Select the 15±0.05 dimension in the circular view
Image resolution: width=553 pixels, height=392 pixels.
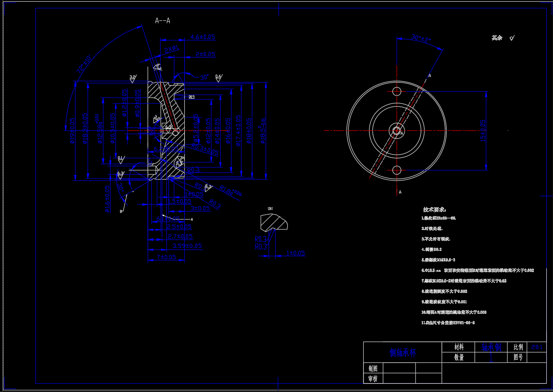tap(483, 130)
